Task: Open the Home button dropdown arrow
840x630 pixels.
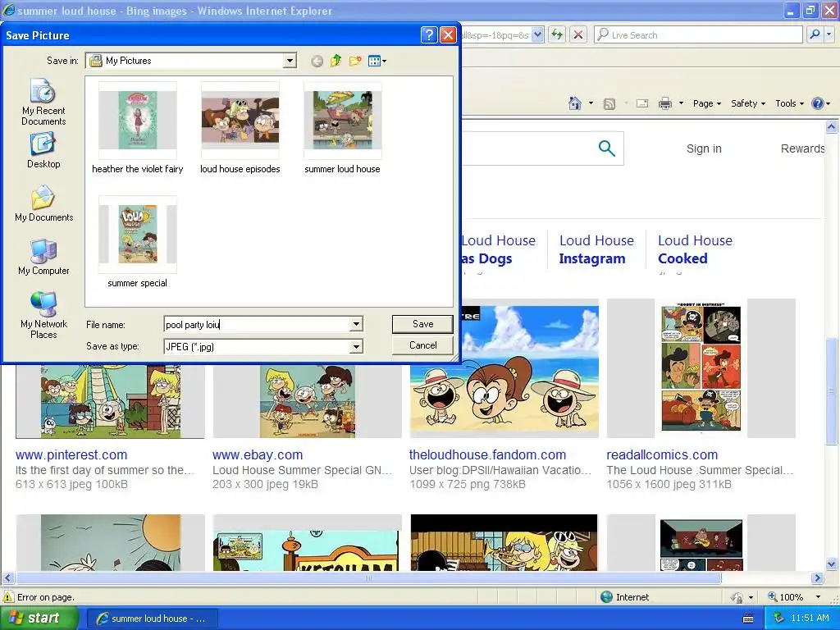Action: pyautogui.click(x=591, y=103)
